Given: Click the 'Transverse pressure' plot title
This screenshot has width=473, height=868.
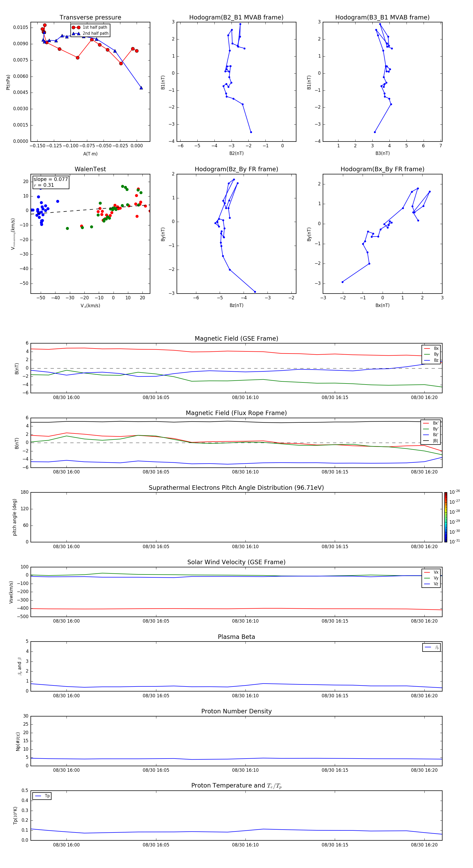Looking at the screenshot, I should point(90,18).
